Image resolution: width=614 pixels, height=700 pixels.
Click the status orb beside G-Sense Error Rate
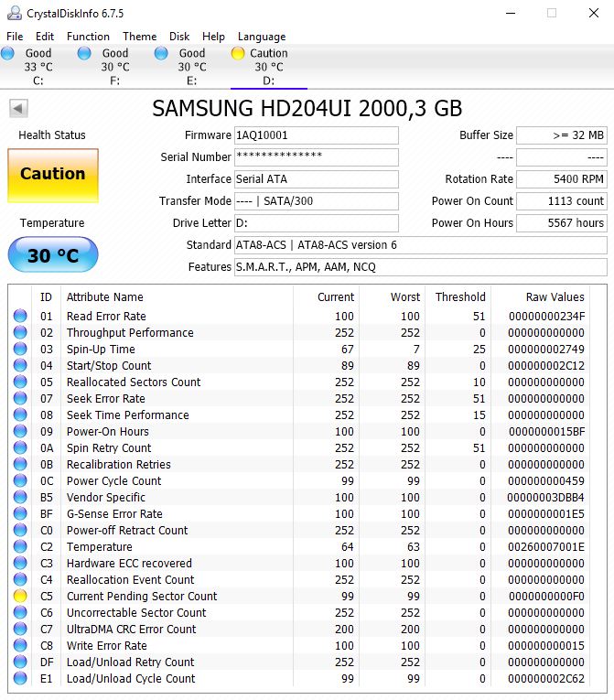tap(20, 513)
